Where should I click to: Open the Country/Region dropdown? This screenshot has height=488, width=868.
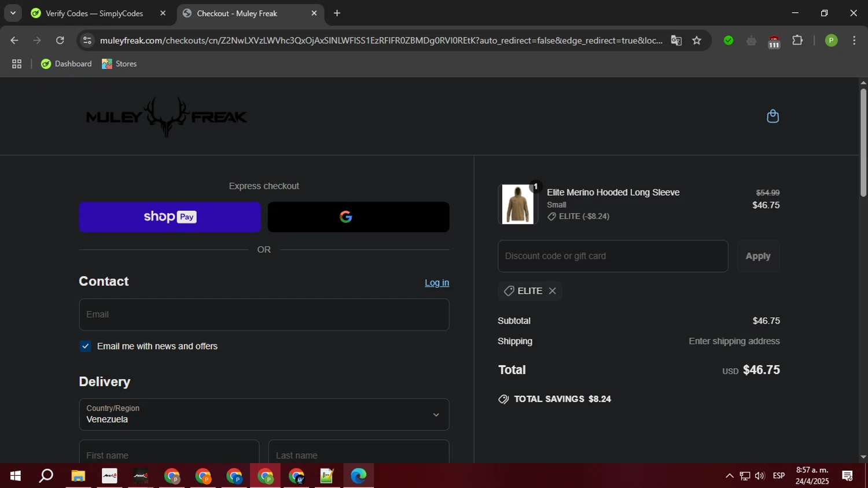[264, 414]
